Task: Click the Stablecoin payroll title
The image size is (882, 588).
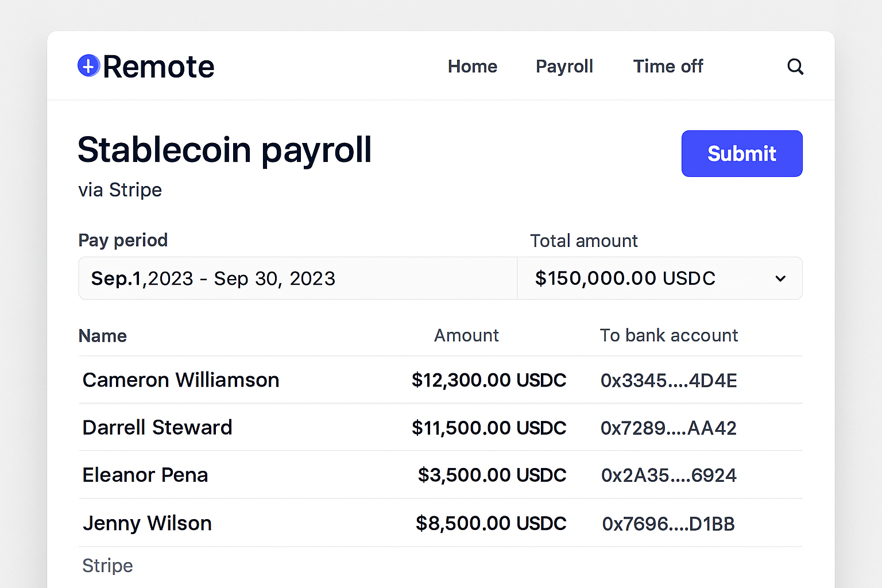Action: 225,150
